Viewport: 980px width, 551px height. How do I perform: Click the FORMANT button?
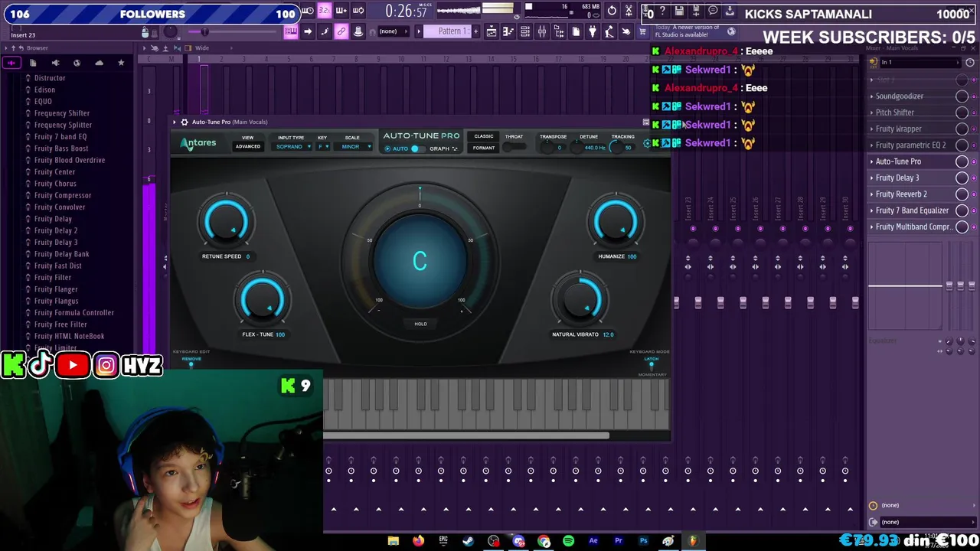click(484, 148)
